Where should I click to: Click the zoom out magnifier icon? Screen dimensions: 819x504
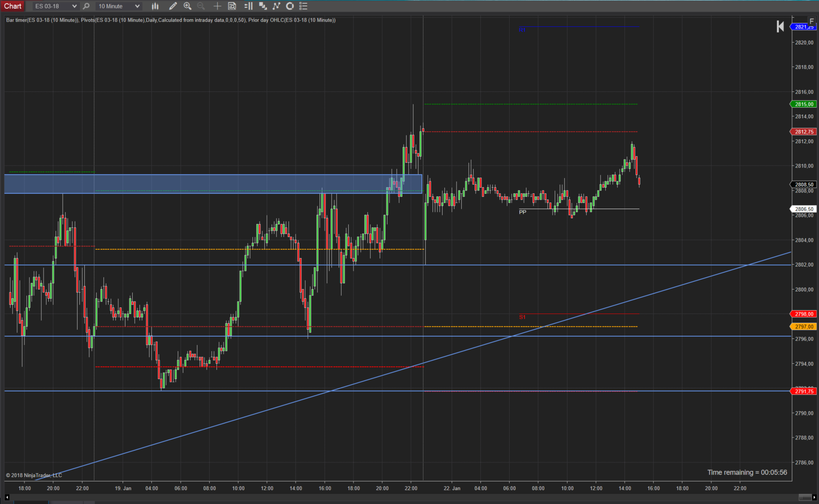[x=201, y=6]
